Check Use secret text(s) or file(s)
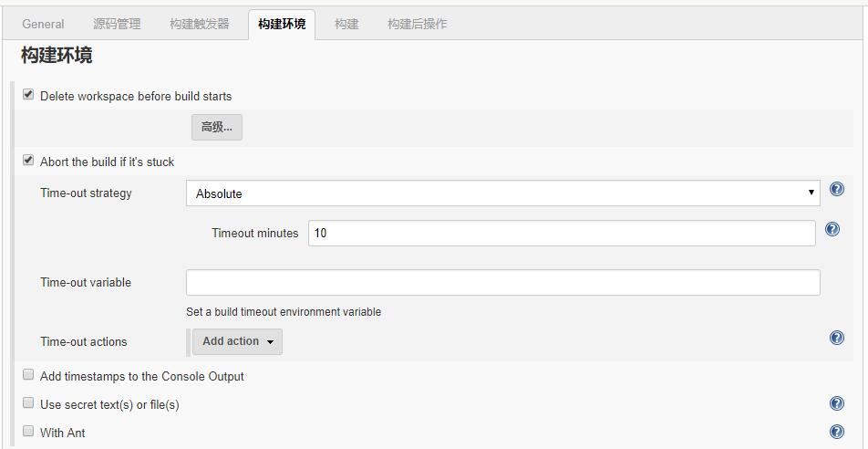This screenshot has width=868, height=449. (28, 403)
